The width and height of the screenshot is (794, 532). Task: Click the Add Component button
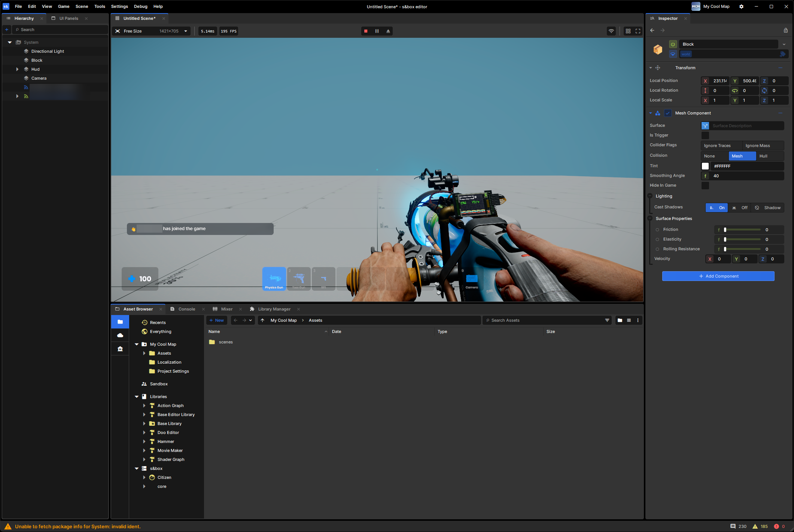[x=718, y=276]
